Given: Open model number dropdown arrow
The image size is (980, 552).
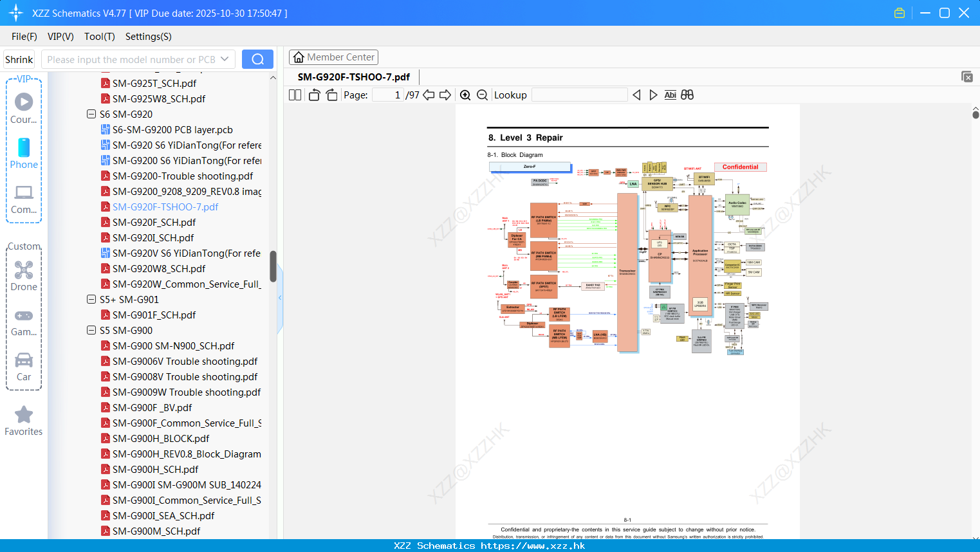Looking at the screenshot, I should point(225,59).
